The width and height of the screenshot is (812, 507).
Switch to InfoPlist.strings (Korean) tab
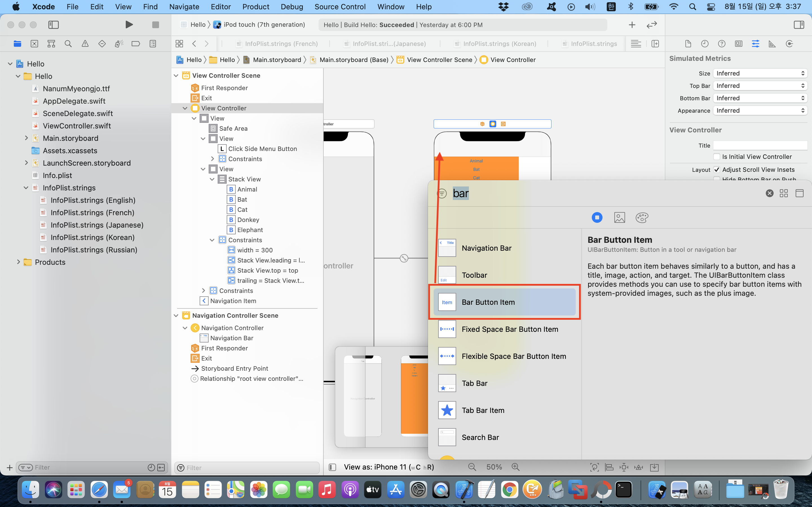[499, 44]
